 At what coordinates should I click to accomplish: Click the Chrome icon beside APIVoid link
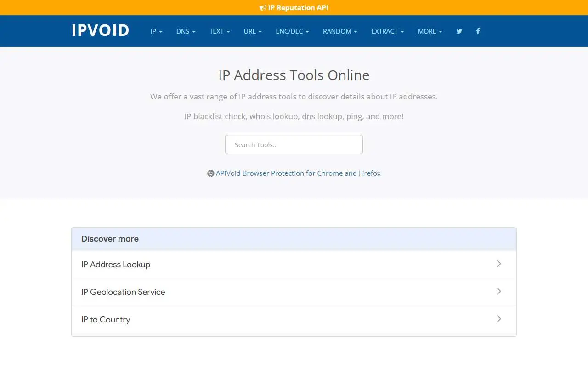[211, 173]
